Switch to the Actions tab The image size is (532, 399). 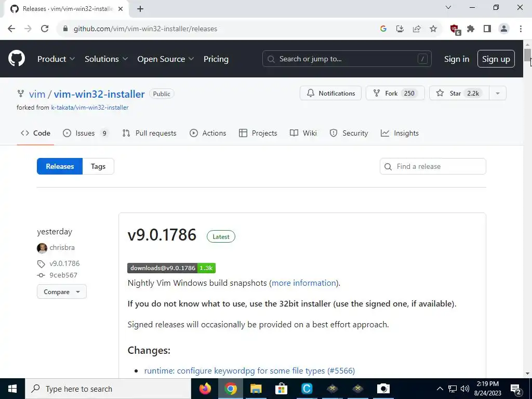(208, 133)
